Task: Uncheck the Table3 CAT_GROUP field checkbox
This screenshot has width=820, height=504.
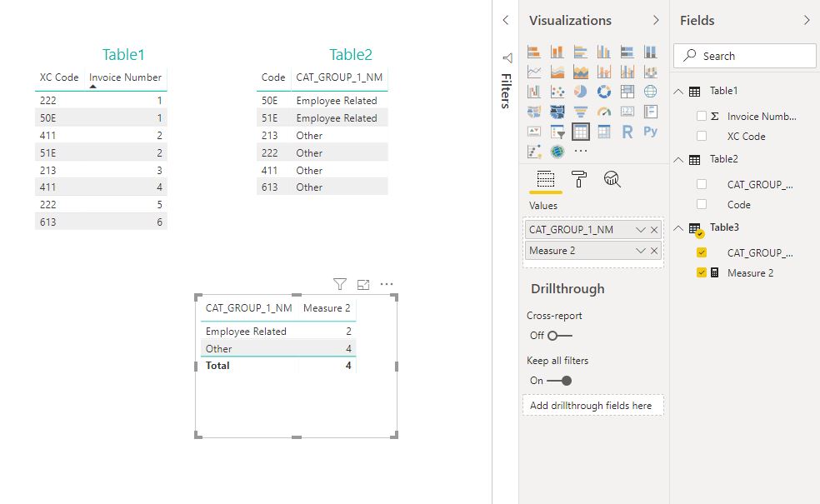Action: coord(702,252)
